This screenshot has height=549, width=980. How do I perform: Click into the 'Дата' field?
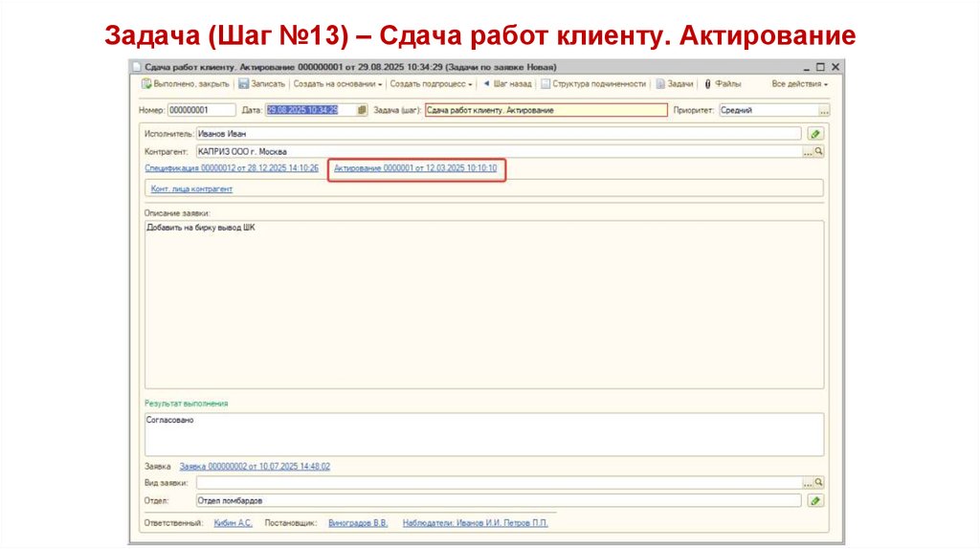(311, 110)
